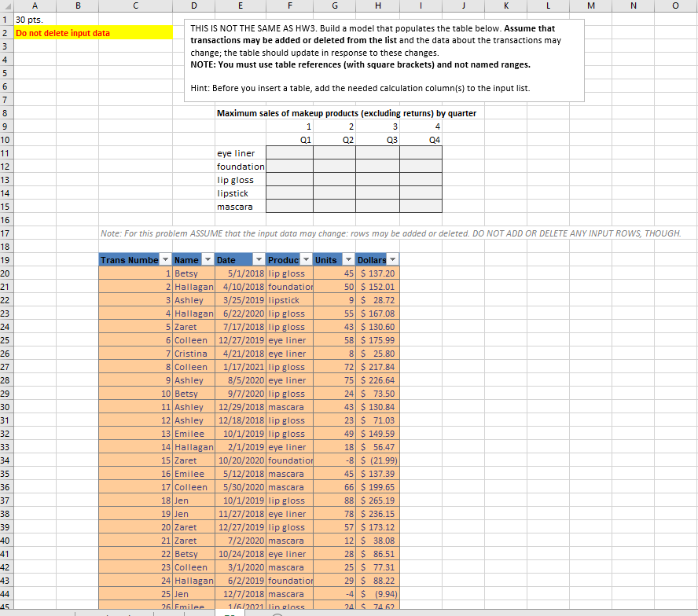Open the Dollars column filter dropdown

point(393,259)
